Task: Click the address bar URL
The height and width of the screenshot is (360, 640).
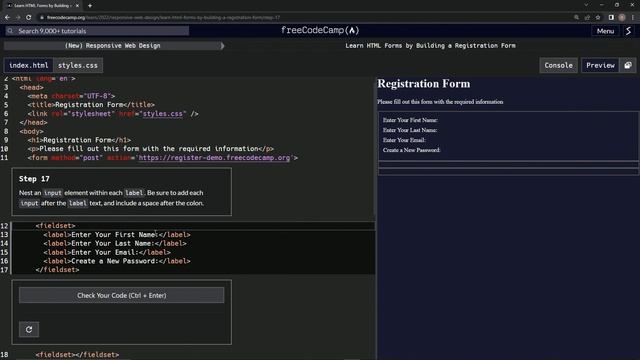Action: [163, 18]
